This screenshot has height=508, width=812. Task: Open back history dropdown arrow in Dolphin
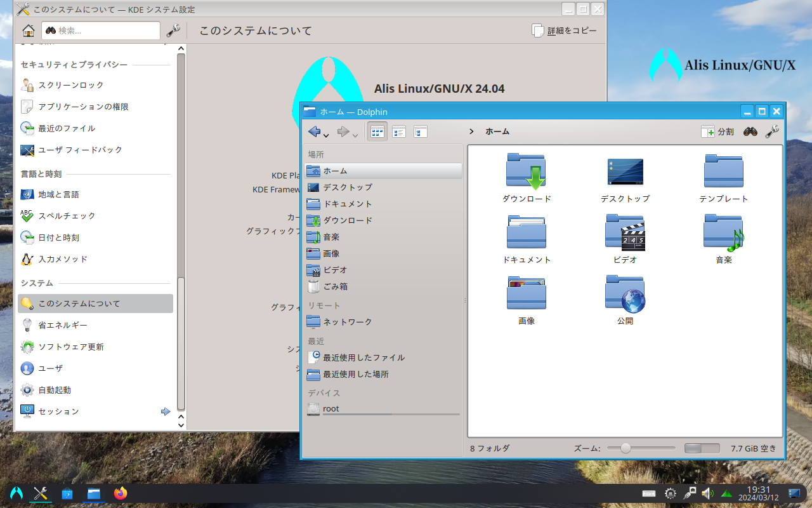coord(326,135)
